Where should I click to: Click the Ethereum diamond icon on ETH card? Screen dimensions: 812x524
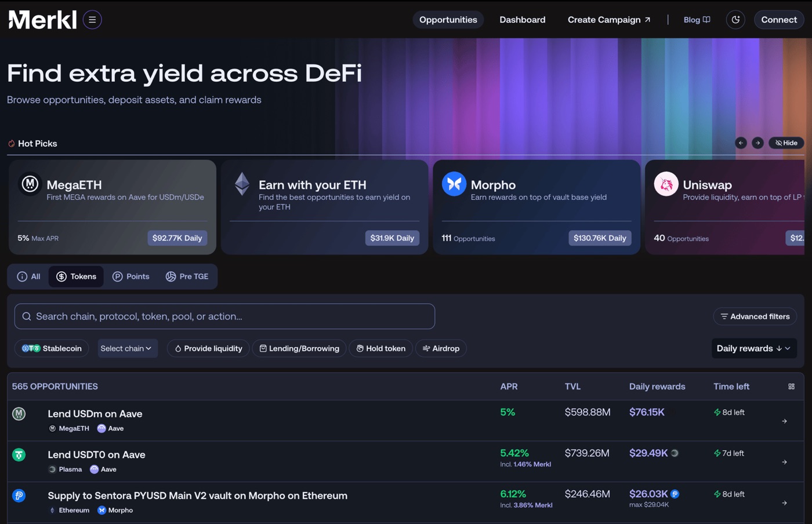click(242, 184)
